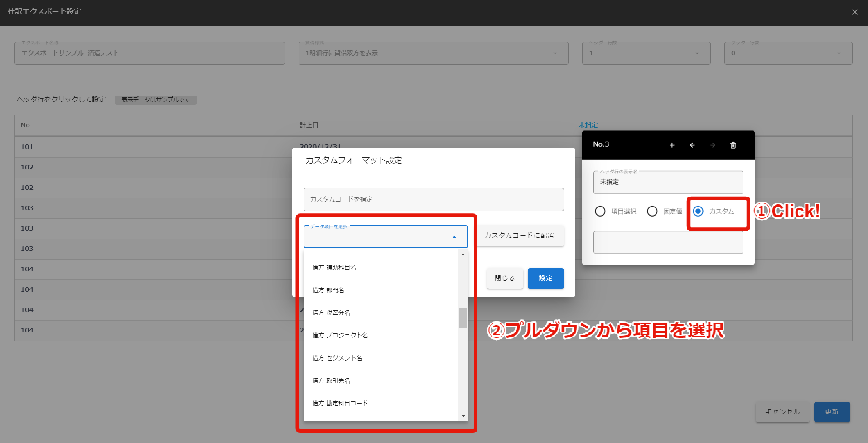Click the No column header

click(x=154, y=125)
